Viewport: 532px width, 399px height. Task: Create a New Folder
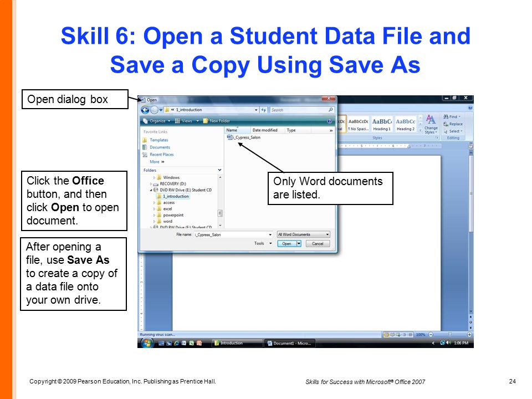pos(217,121)
